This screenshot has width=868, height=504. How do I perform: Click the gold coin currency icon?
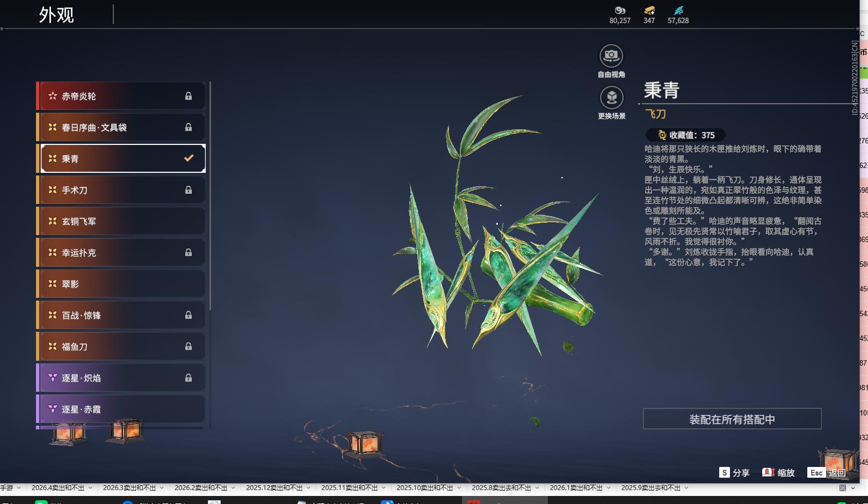(x=620, y=10)
